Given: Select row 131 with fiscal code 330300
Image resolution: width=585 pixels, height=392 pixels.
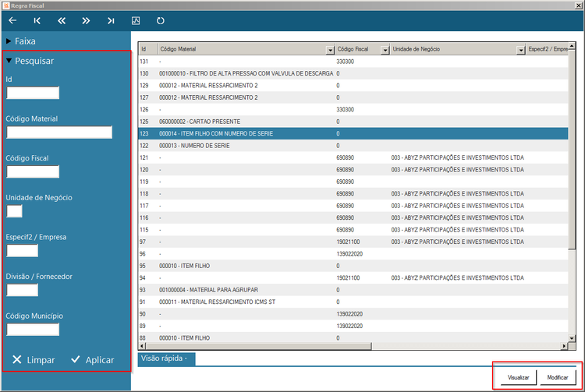Looking at the screenshot, I should [353, 62].
